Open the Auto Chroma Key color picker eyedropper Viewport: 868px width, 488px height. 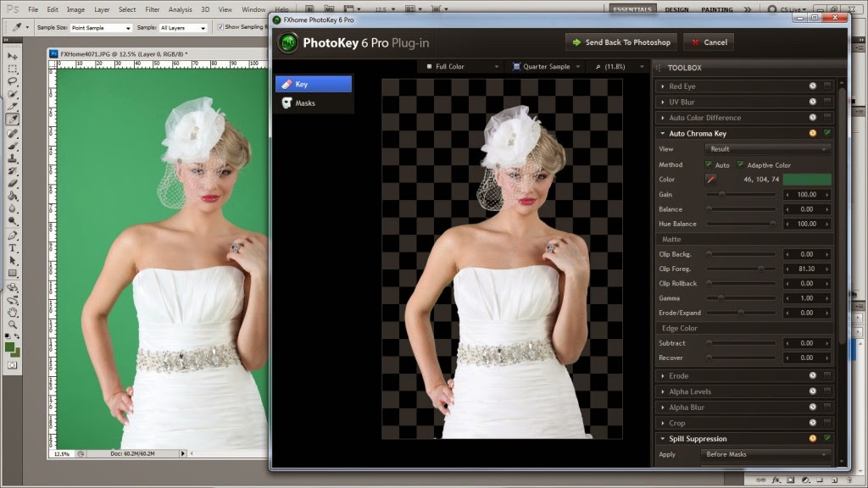[711, 179]
